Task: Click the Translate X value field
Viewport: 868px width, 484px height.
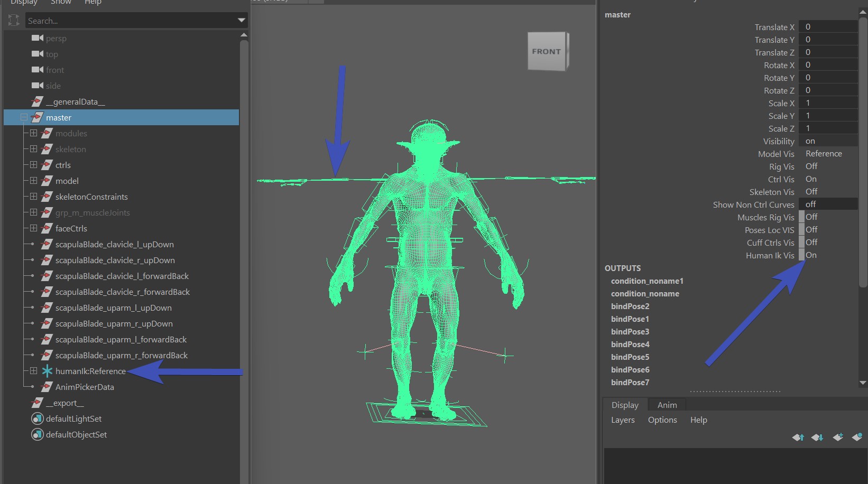Action: 827,27
